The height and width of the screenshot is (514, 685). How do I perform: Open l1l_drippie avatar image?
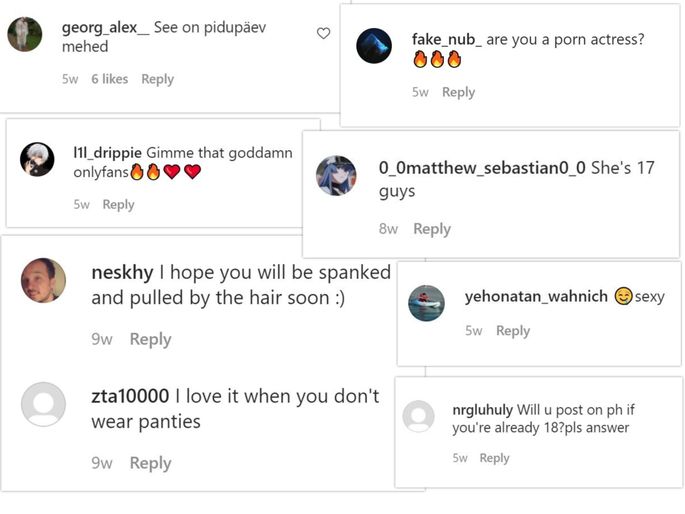(x=37, y=159)
